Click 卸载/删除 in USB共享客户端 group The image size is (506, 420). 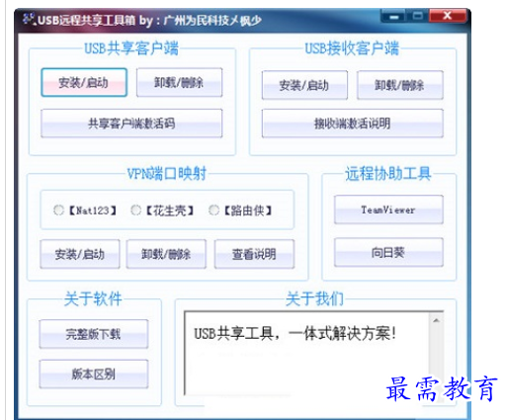(180, 82)
